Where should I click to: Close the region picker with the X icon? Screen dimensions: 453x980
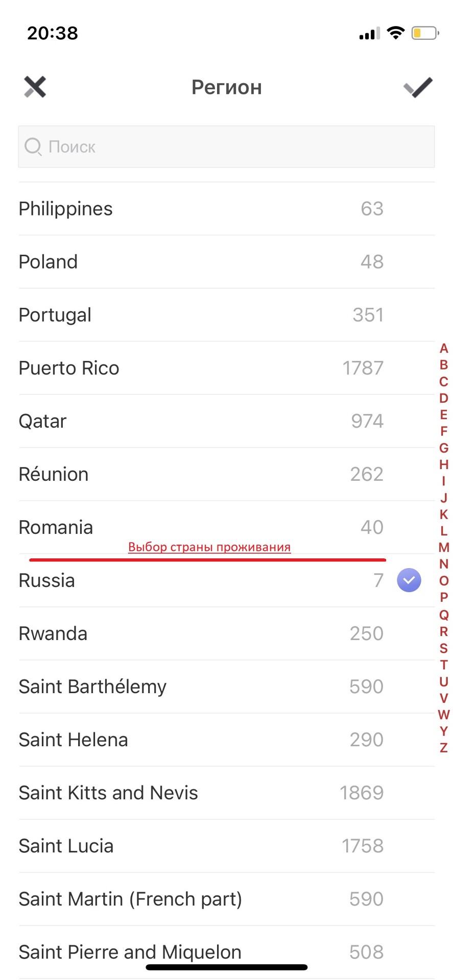(x=35, y=87)
